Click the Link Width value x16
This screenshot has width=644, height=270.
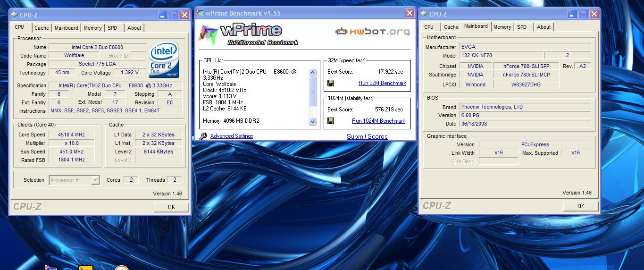pyautogui.click(x=499, y=153)
